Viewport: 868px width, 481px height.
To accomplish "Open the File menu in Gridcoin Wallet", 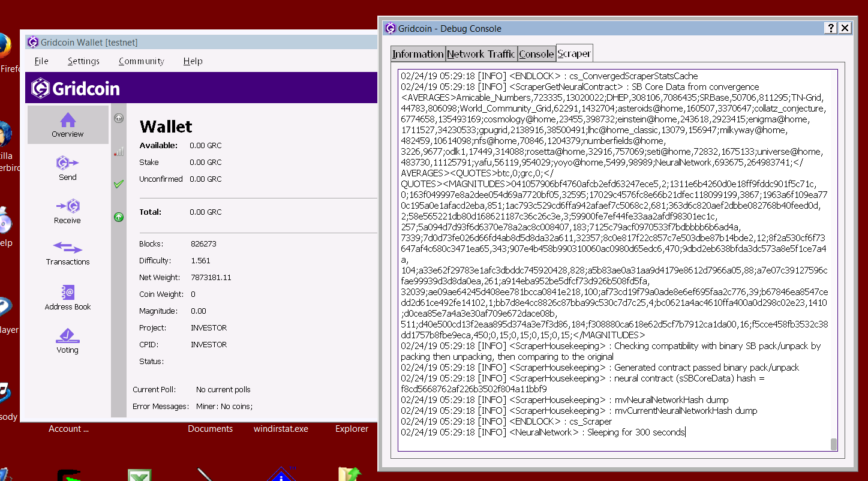I will point(41,61).
